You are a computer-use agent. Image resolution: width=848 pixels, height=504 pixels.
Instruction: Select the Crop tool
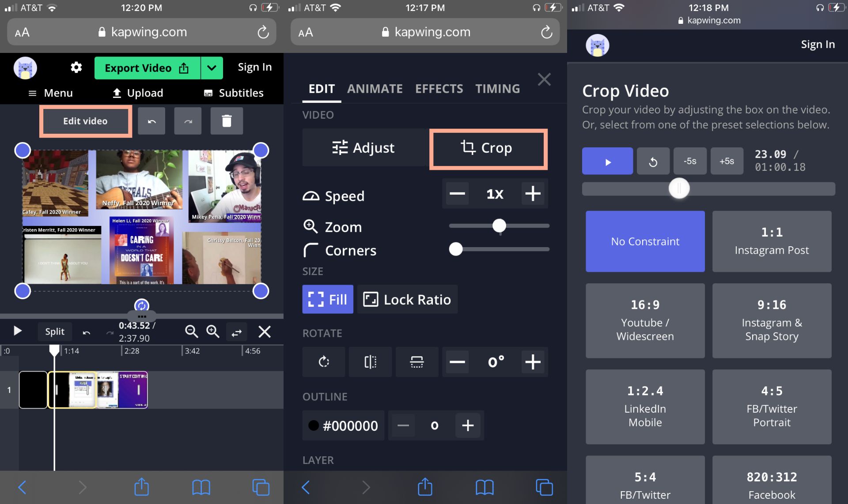tap(488, 148)
